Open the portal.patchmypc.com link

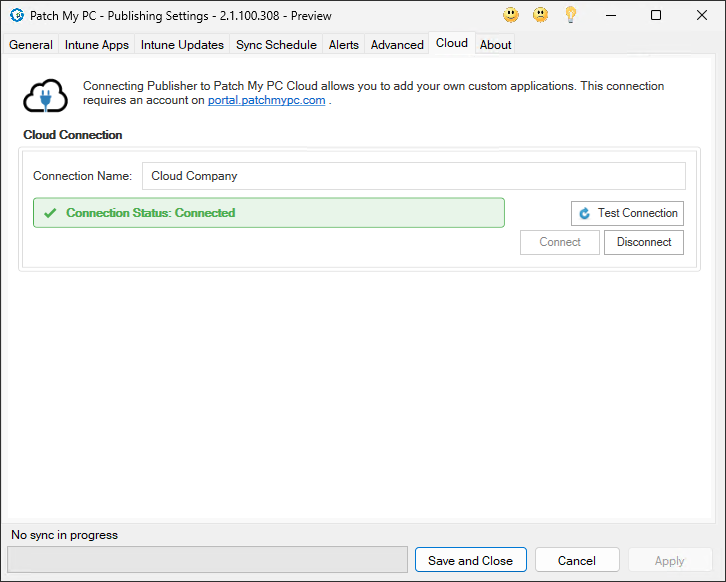point(266,100)
